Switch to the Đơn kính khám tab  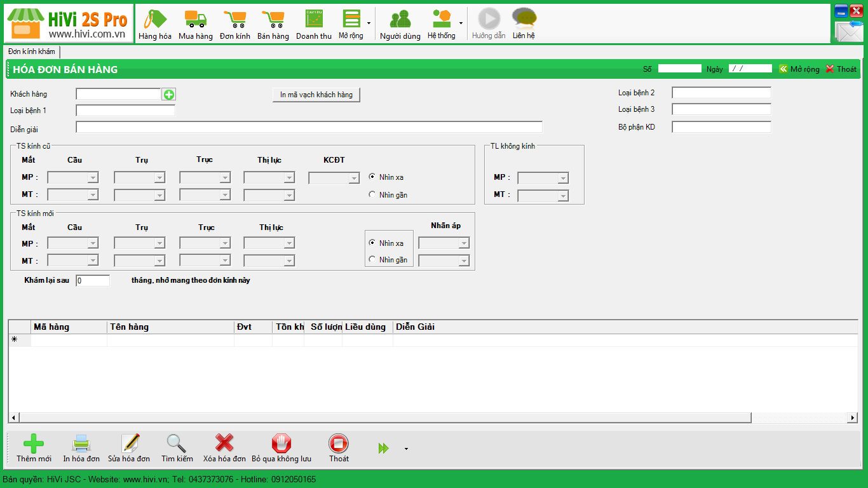tap(32, 51)
